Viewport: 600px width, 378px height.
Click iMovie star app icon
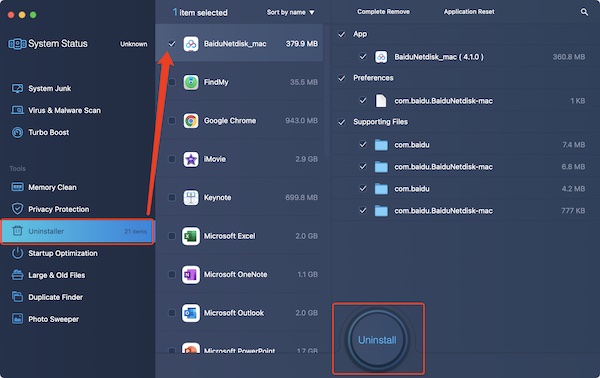coord(191,159)
